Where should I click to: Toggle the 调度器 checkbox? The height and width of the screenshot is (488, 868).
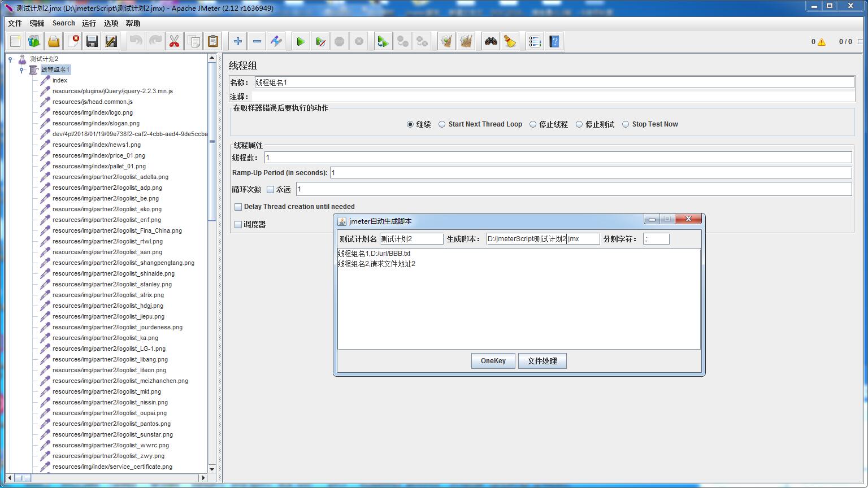[x=238, y=224]
